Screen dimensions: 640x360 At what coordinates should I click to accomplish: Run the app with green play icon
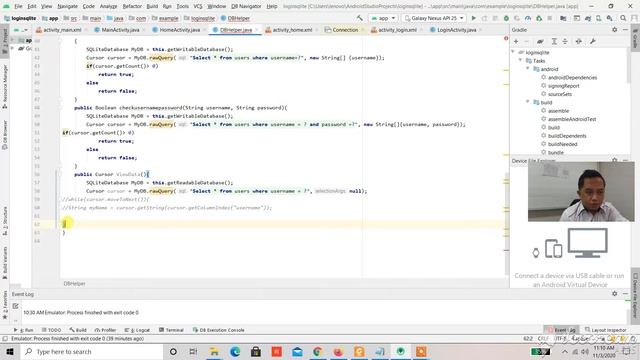473,18
